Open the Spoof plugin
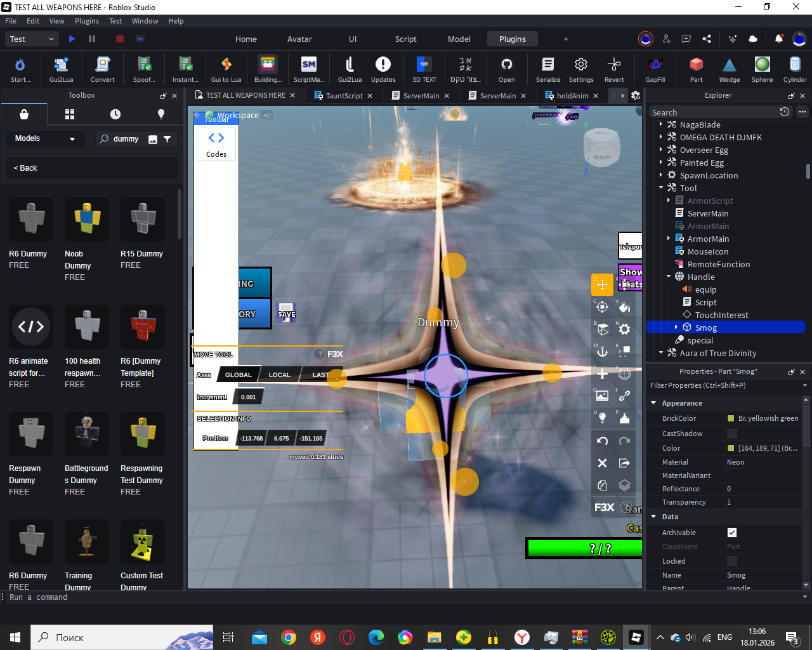The image size is (812, 650). [144, 69]
